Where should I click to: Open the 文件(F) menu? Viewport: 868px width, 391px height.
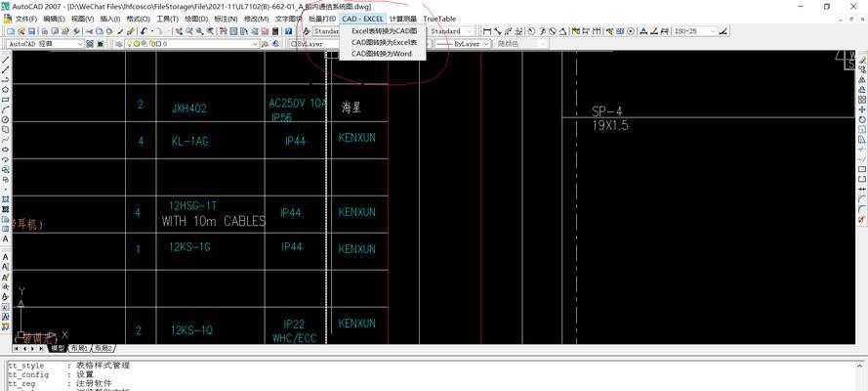click(x=26, y=19)
